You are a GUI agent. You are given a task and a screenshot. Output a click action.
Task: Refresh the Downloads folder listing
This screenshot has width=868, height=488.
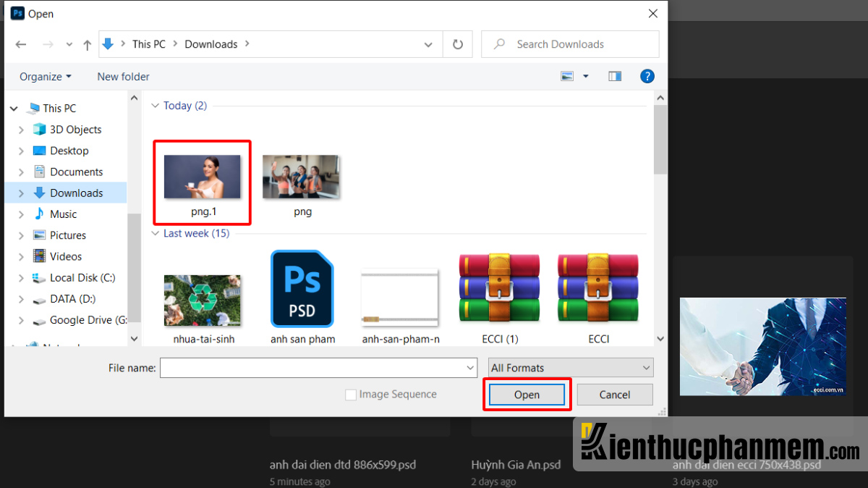[x=458, y=44]
